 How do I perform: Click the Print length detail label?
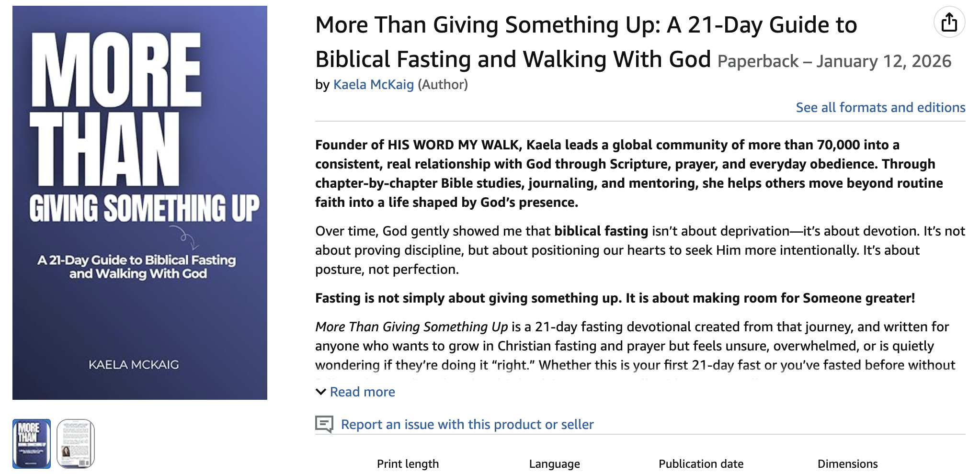[408, 463]
